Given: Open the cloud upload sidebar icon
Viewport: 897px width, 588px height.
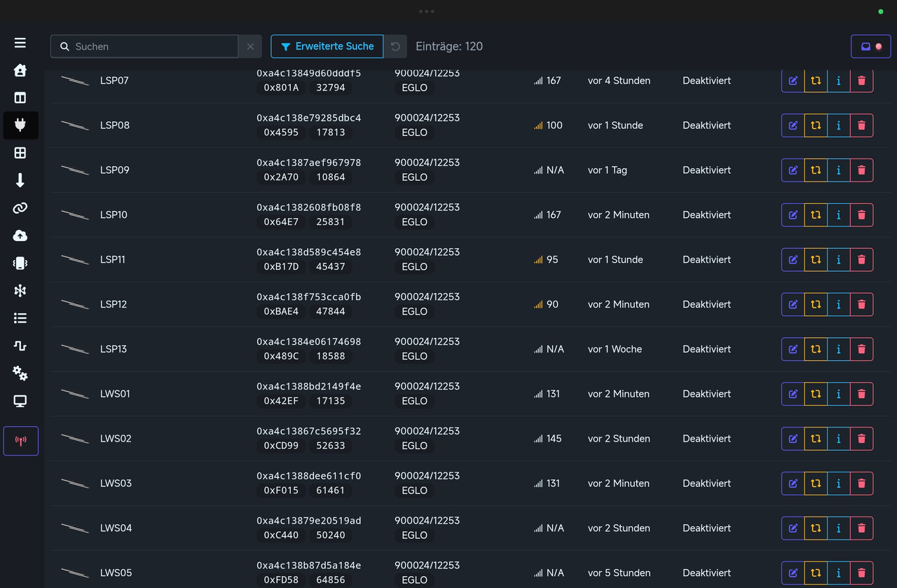Looking at the screenshot, I should coord(20,235).
